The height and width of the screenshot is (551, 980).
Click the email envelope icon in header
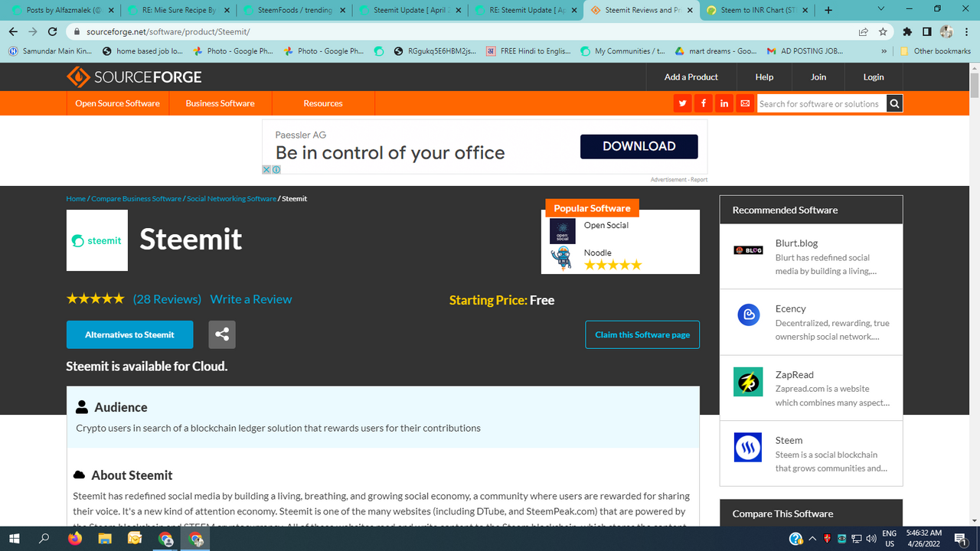click(744, 103)
